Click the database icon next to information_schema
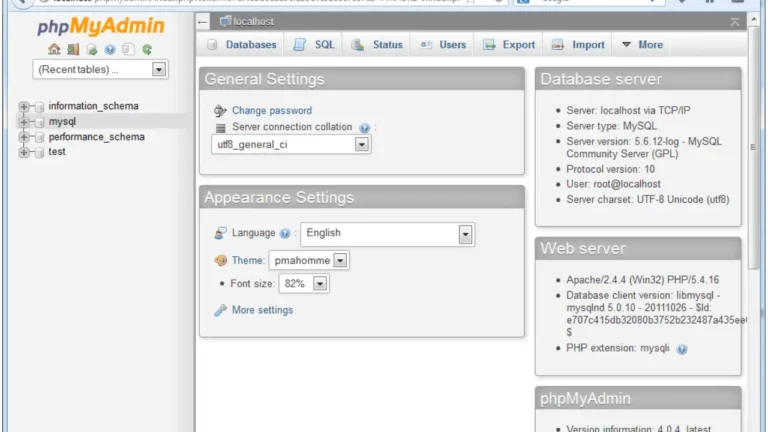768x432 pixels. [x=39, y=106]
